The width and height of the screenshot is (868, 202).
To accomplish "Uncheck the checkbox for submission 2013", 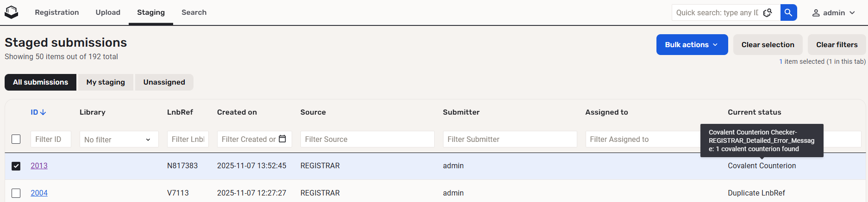I will coord(16,166).
